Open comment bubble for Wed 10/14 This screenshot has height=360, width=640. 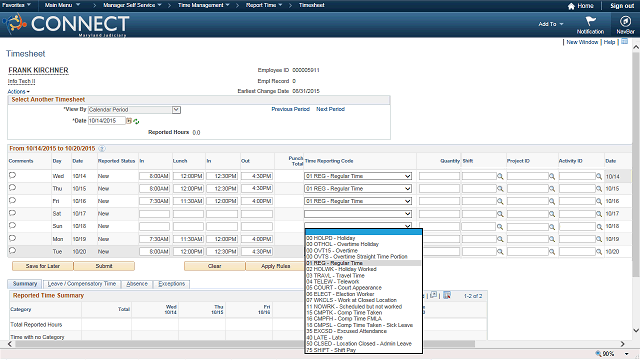coord(12,175)
